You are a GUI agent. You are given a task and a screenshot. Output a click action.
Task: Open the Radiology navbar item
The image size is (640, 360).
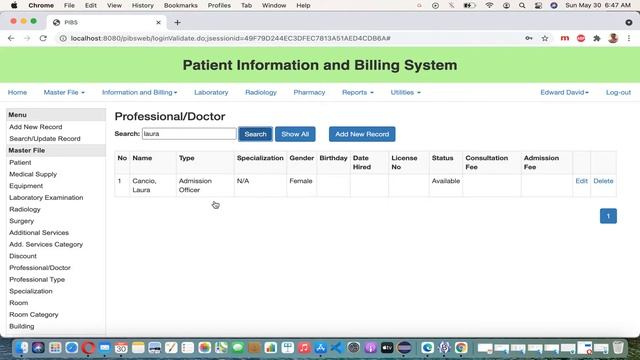click(x=261, y=92)
